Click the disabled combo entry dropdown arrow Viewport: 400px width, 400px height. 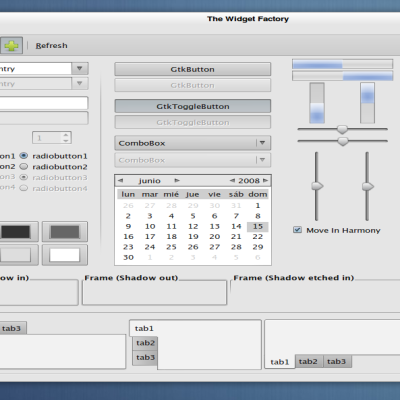(80, 83)
